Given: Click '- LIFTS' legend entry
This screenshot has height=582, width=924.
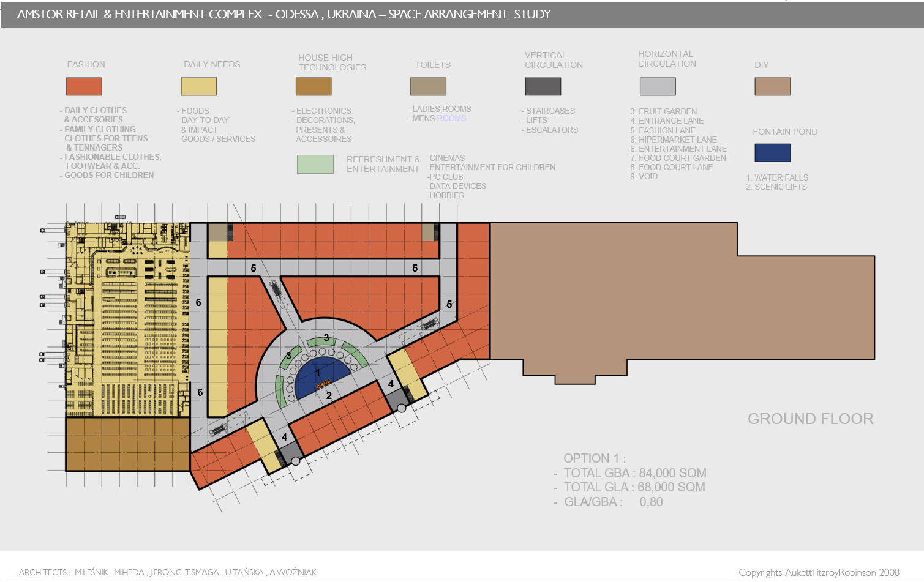Looking at the screenshot, I should click(535, 120).
